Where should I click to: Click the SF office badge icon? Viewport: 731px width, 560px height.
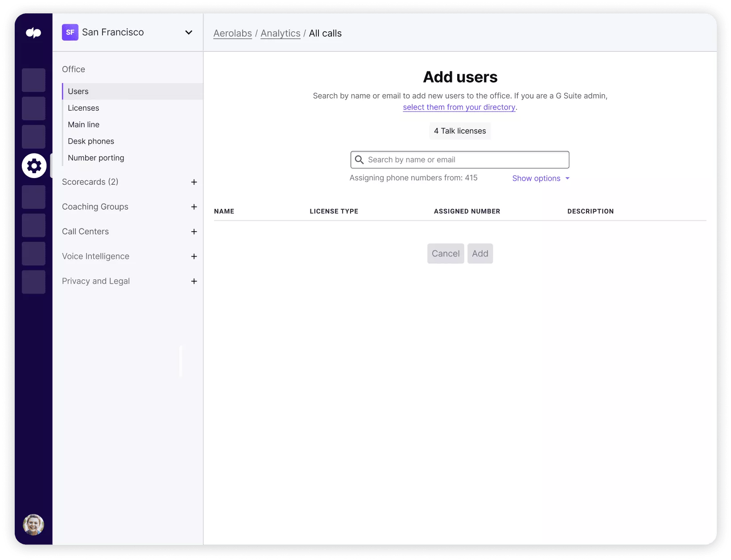pos(70,32)
